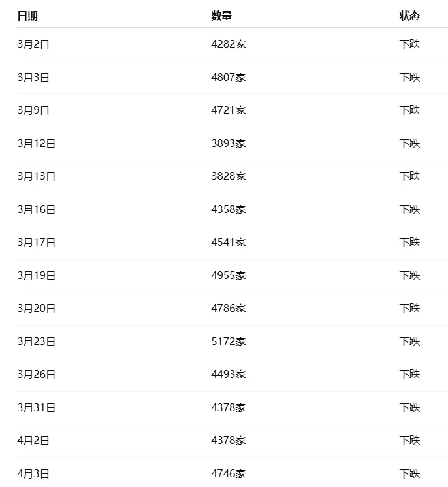Click the 4358家 value for 3月16日
The image size is (448, 487).
coord(228,209)
